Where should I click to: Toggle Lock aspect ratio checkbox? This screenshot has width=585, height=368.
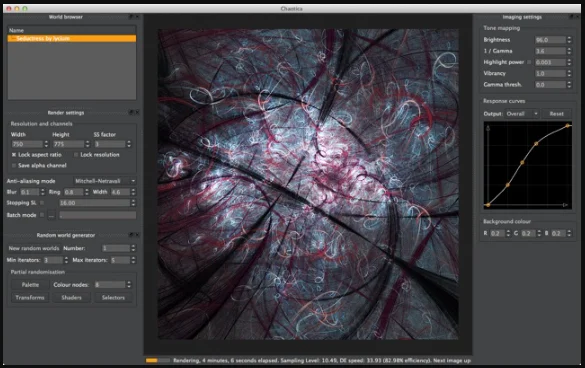pyautogui.click(x=14, y=155)
